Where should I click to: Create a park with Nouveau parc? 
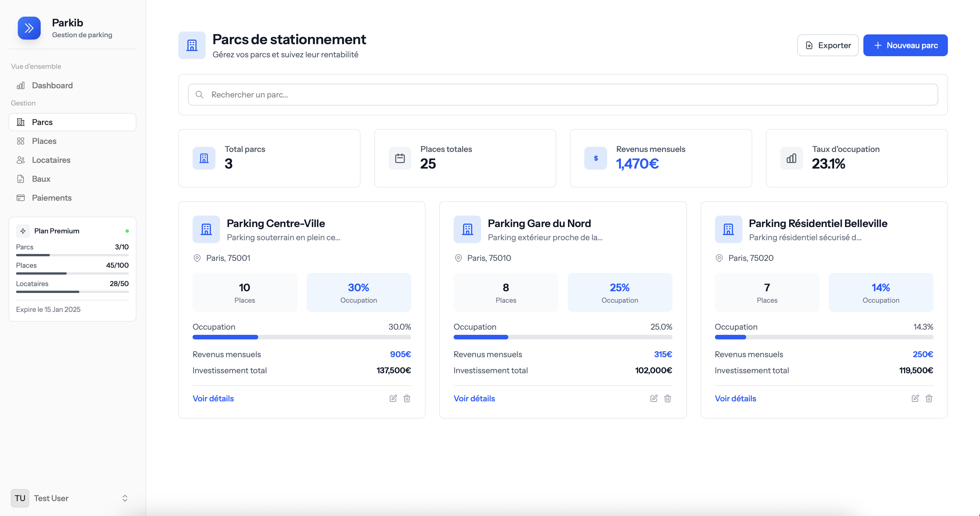click(905, 45)
